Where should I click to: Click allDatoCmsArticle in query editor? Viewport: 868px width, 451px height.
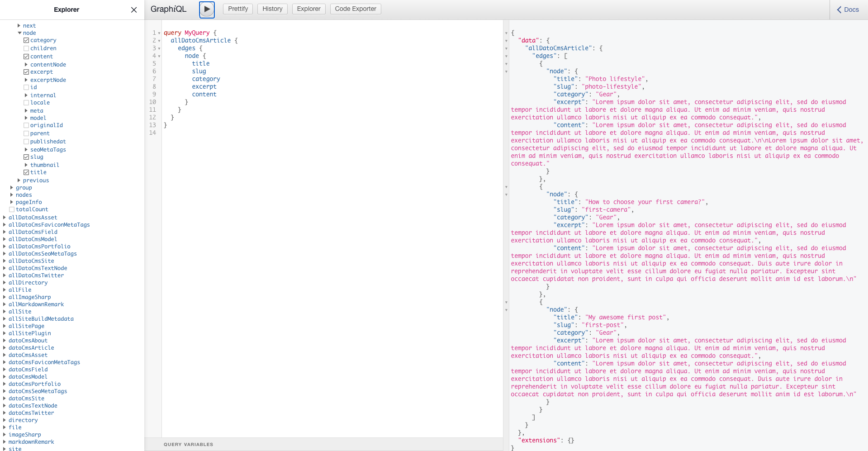point(201,41)
